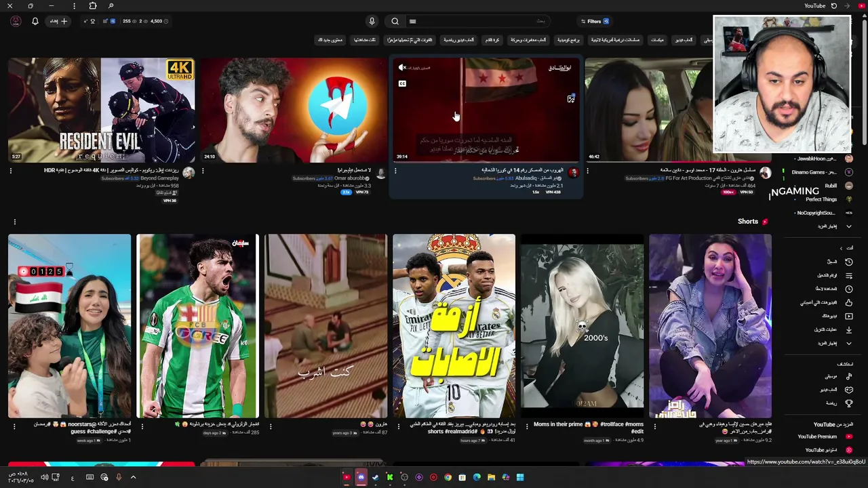Open Liked videos in the sidebar

[x=827, y=302]
